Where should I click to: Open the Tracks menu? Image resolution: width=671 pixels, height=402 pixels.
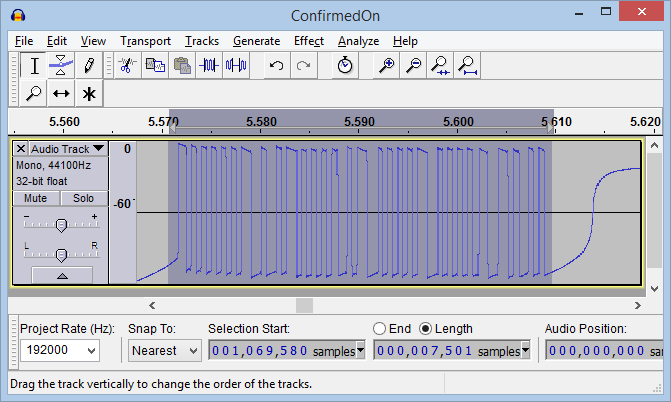click(x=202, y=41)
